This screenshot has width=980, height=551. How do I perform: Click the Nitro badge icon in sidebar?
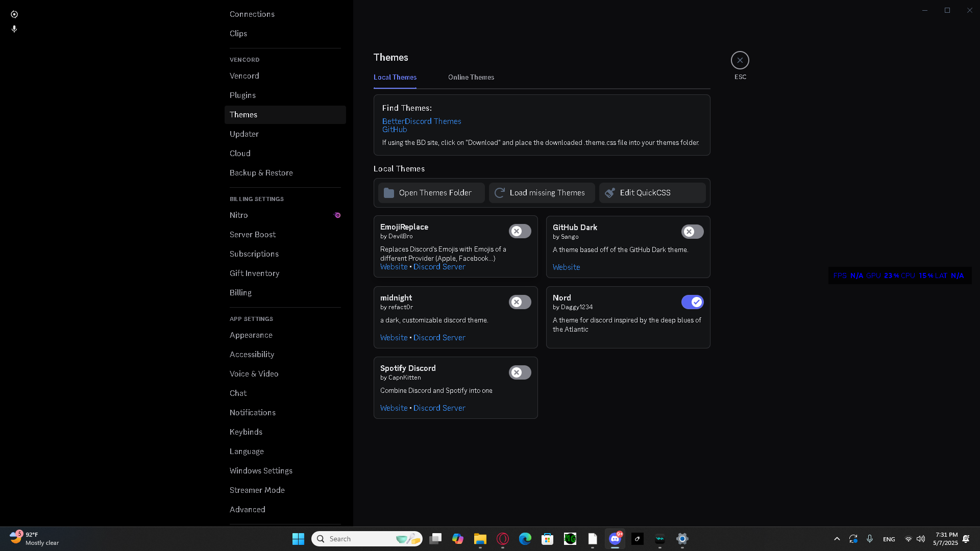[337, 215]
